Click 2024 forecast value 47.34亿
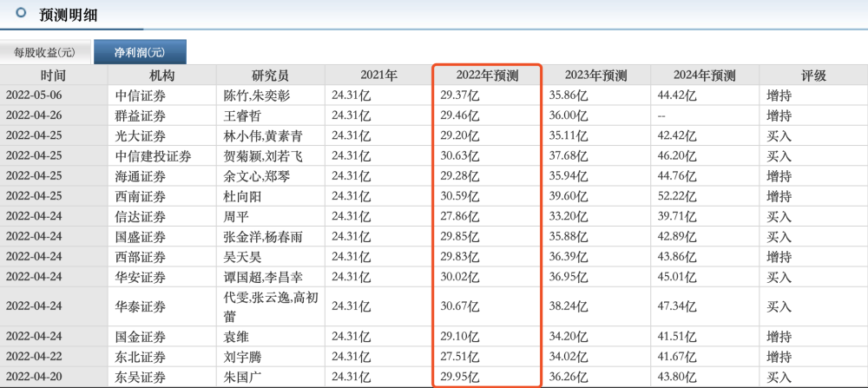The width and height of the screenshot is (868, 388). click(676, 306)
